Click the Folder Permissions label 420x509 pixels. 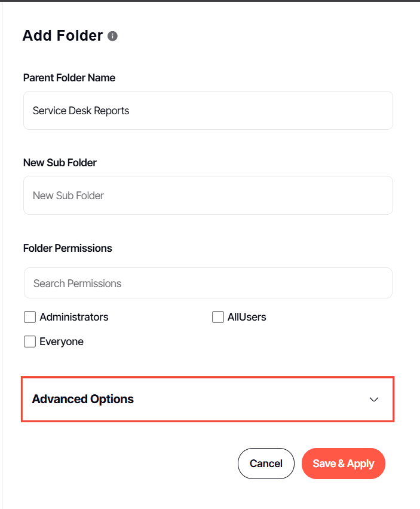point(68,248)
